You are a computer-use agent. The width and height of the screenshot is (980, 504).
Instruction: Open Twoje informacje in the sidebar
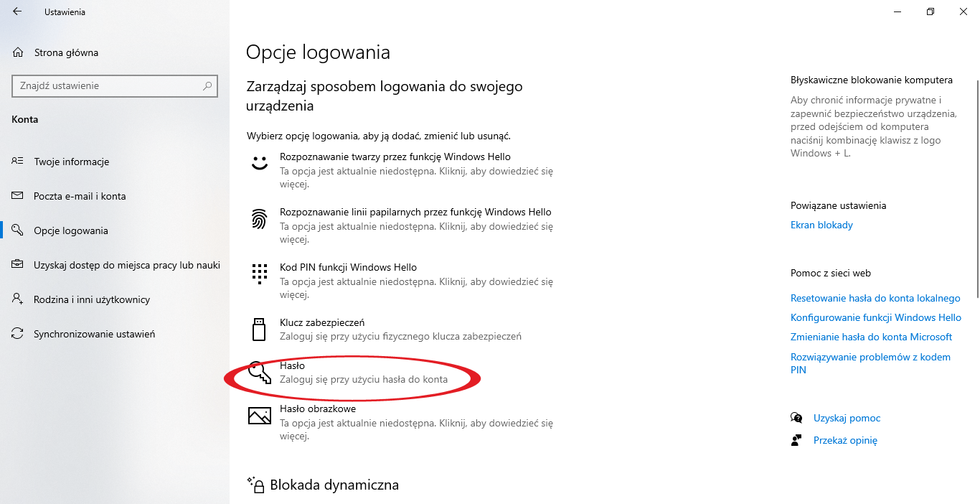[71, 162]
